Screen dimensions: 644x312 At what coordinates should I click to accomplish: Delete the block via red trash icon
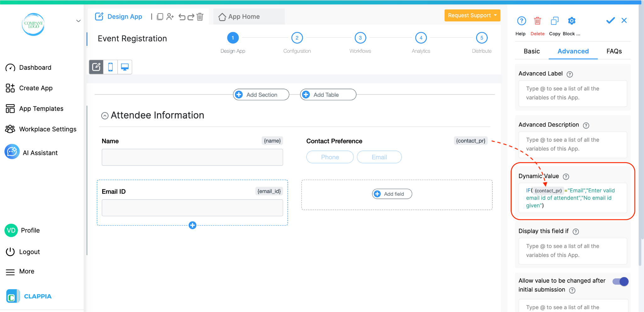537,21
